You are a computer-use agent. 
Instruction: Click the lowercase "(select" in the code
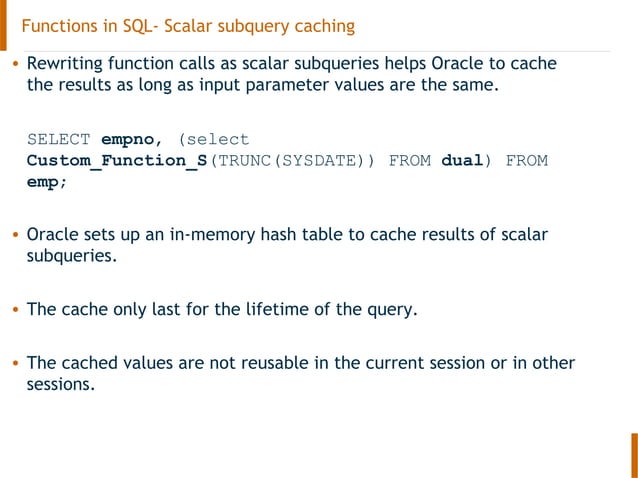click(x=213, y=139)
